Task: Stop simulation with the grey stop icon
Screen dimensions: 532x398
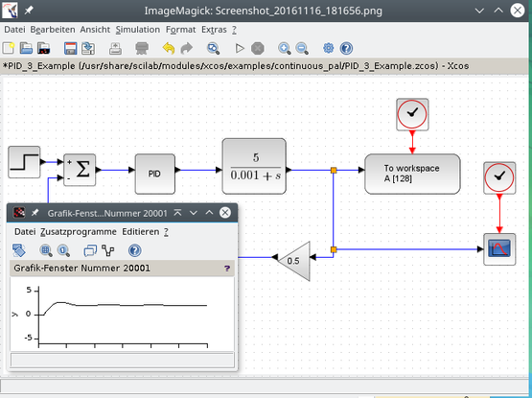Action: (x=258, y=48)
